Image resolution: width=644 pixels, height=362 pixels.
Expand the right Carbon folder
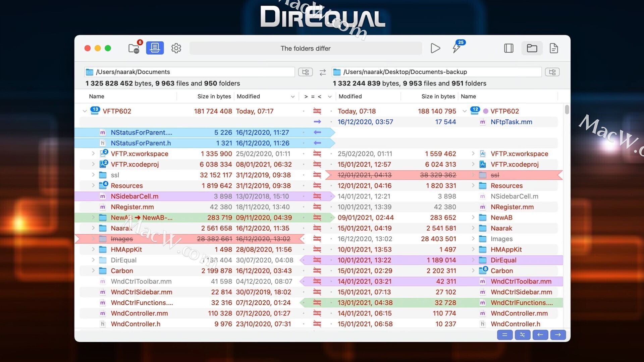(x=473, y=270)
